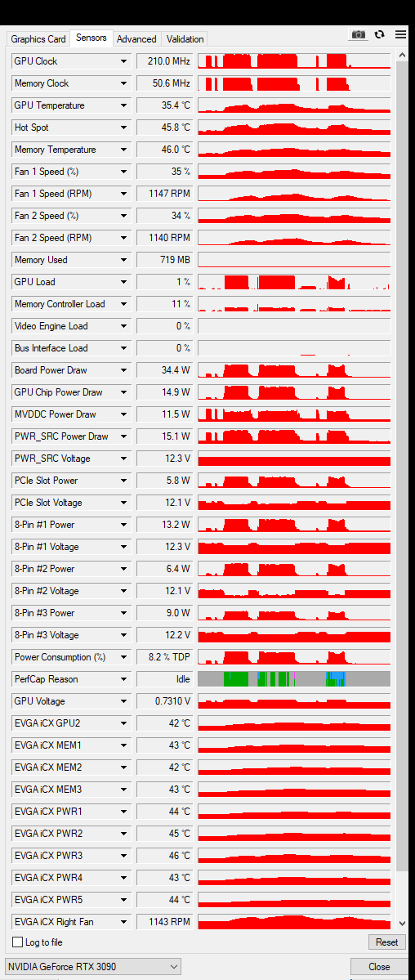Click the 210.0 MHz GPU Clock value
Image resolution: width=415 pixels, height=980 pixels.
165,61
